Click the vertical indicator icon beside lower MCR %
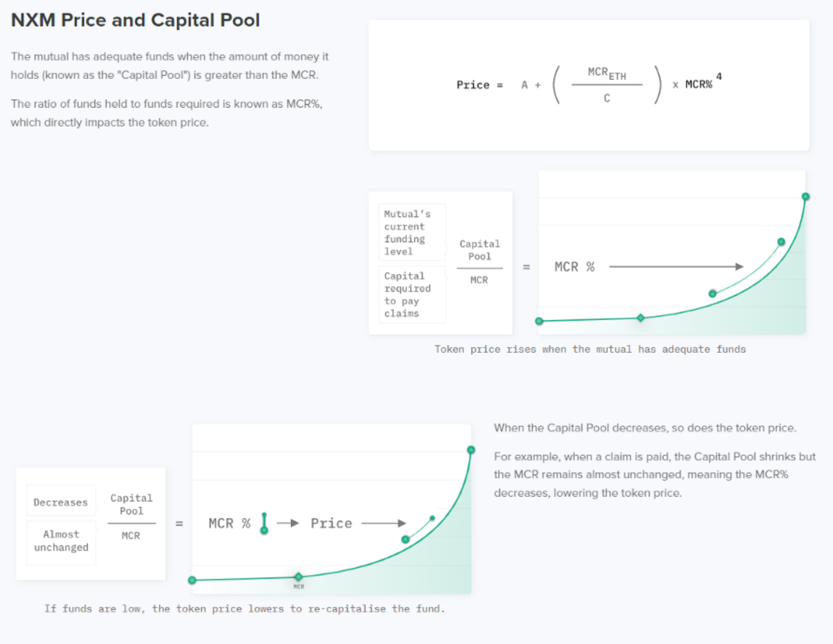 pyautogui.click(x=264, y=523)
